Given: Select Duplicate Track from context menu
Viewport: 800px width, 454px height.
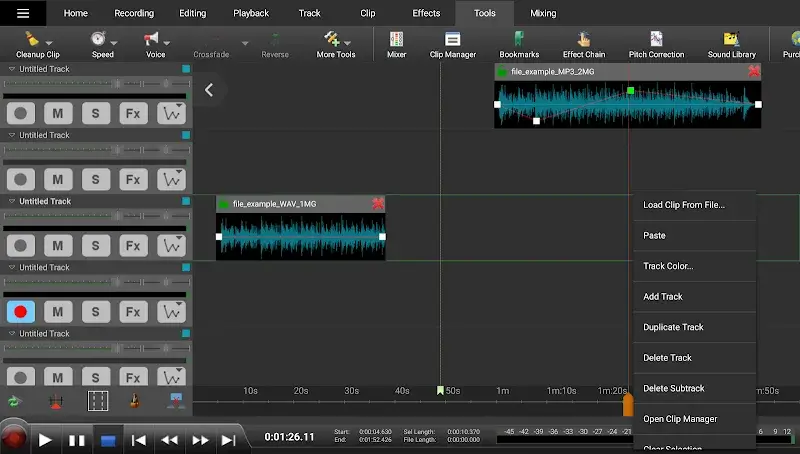Looking at the screenshot, I should (x=673, y=327).
